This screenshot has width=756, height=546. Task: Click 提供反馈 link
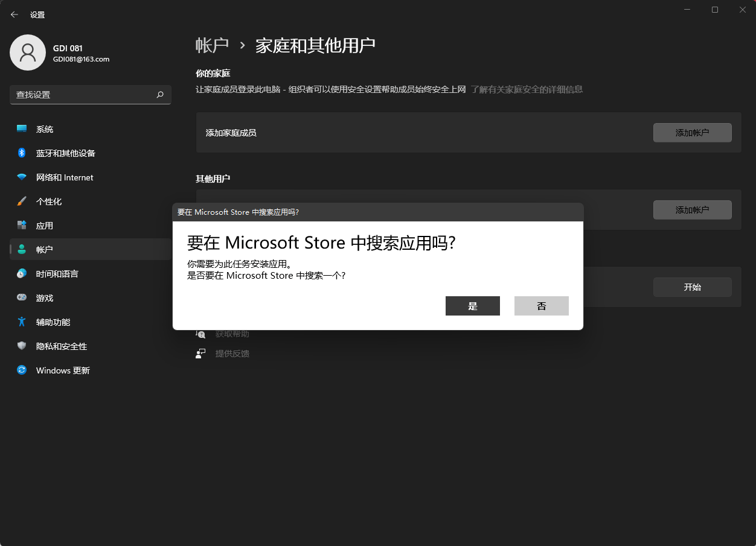232,354
